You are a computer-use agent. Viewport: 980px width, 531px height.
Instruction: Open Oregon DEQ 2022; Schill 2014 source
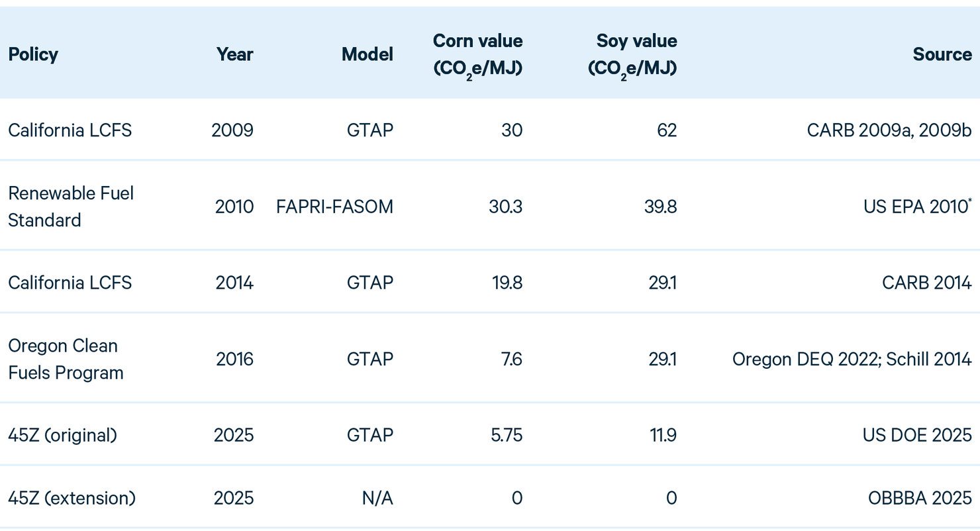click(x=852, y=359)
